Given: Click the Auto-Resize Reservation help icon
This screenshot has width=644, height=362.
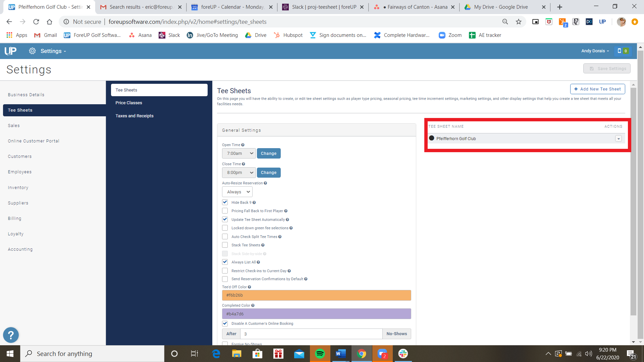Looking at the screenshot, I should (x=265, y=183).
